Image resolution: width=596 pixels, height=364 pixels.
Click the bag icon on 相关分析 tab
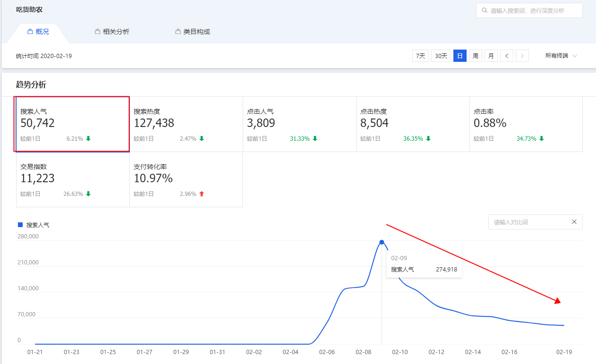[98, 32]
